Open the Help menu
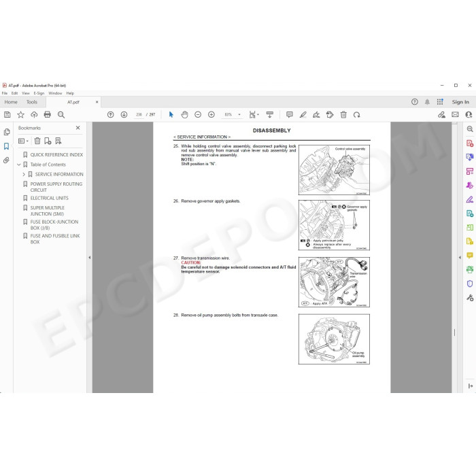The image size is (476, 476). click(70, 93)
